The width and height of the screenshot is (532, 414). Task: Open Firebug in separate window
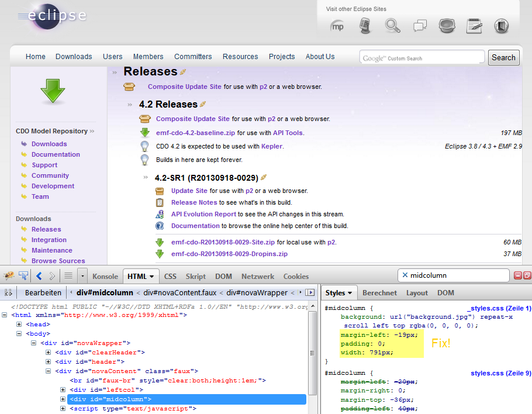pyautogui.click(x=527, y=275)
